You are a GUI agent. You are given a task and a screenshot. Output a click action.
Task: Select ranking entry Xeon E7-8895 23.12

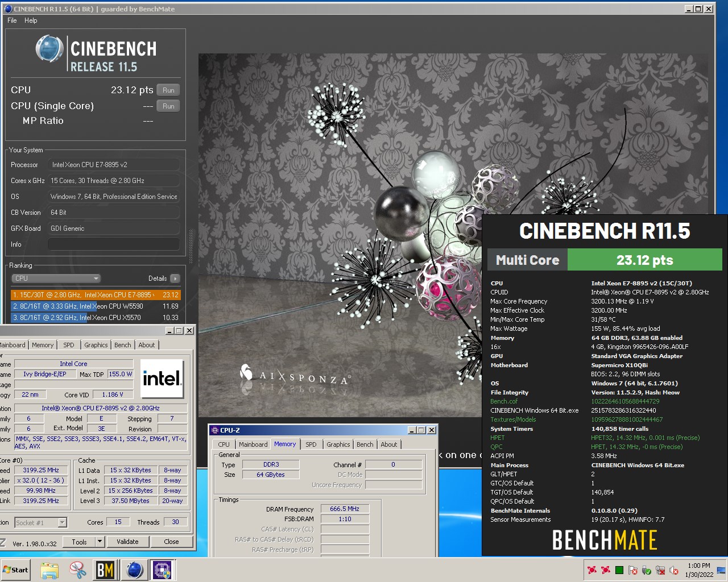coord(96,295)
